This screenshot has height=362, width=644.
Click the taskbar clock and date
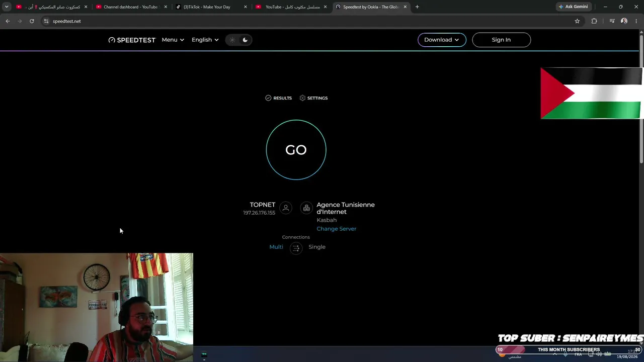[627, 354]
